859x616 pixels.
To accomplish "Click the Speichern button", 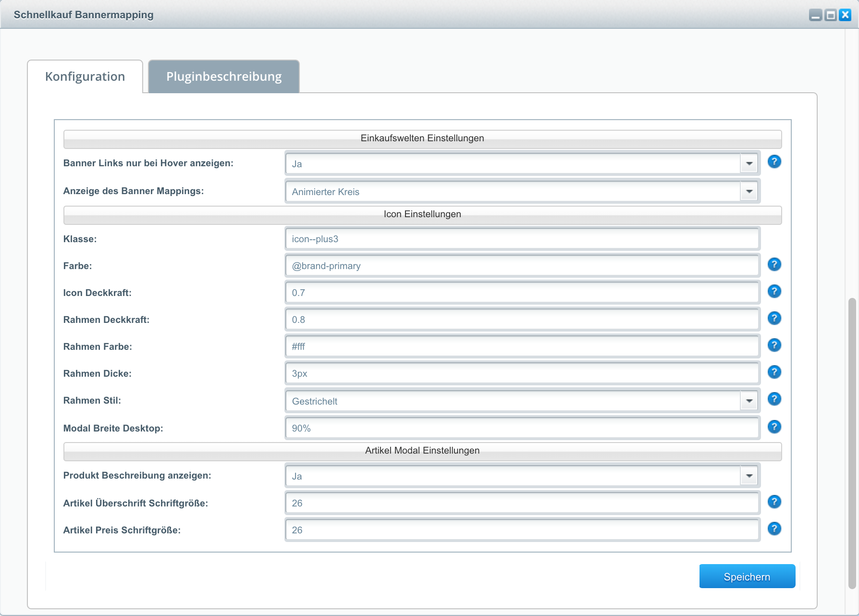I will [747, 577].
